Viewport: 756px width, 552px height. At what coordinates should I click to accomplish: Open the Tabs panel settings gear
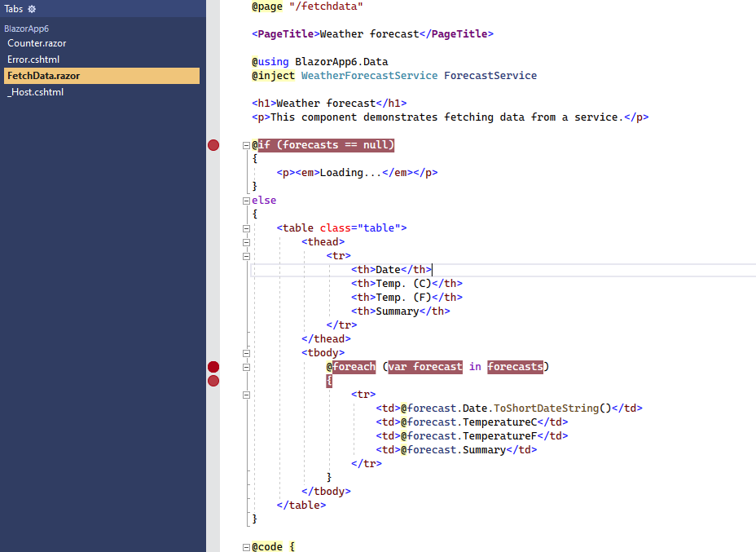click(31, 9)
